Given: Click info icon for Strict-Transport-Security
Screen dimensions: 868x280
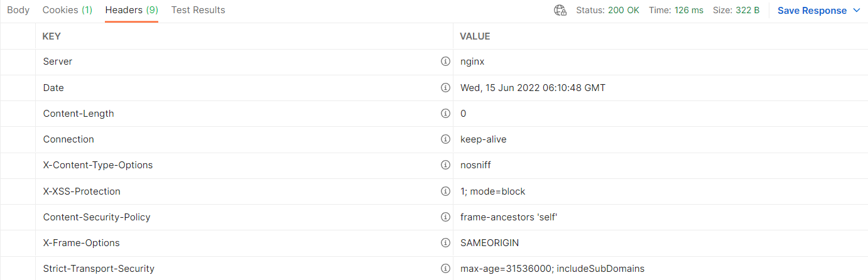Looking at the screenshot, I should pyautogui.click(x=445, y=269).
